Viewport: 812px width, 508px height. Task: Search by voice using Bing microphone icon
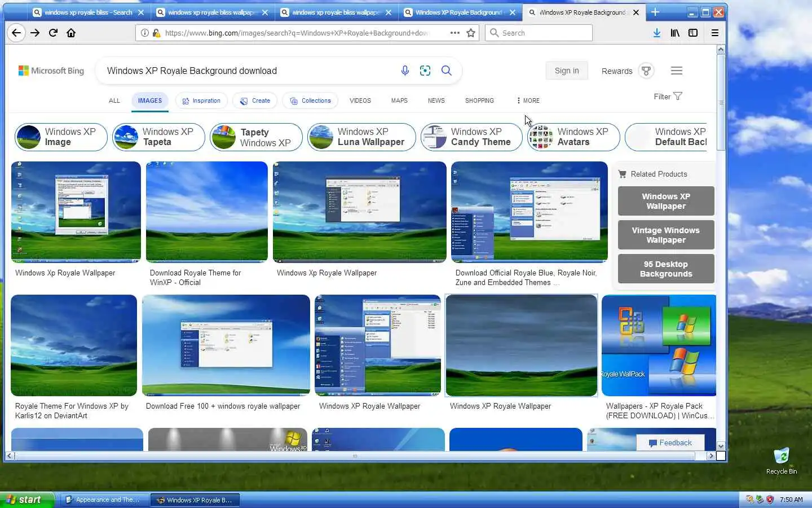click(x=405, y=71)
